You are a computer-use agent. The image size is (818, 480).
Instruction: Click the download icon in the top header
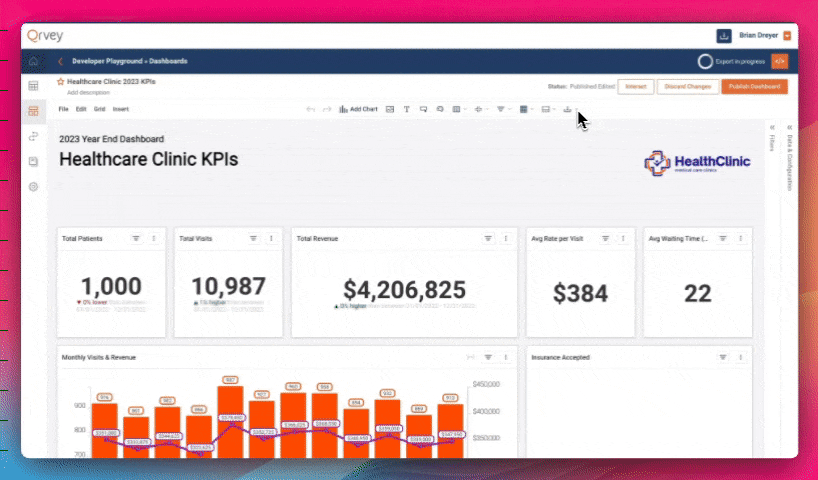tap(724, 36)
